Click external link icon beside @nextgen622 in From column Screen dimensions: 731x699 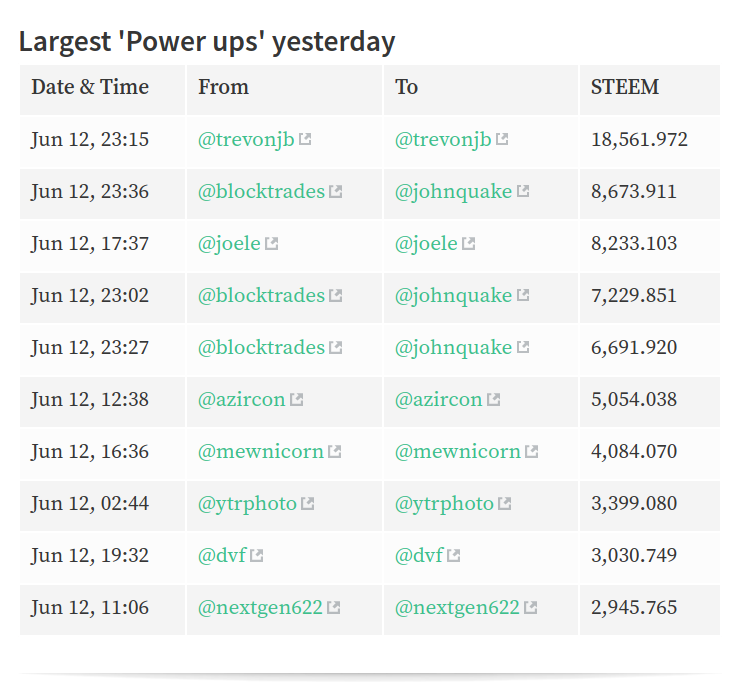click(334, 608)
